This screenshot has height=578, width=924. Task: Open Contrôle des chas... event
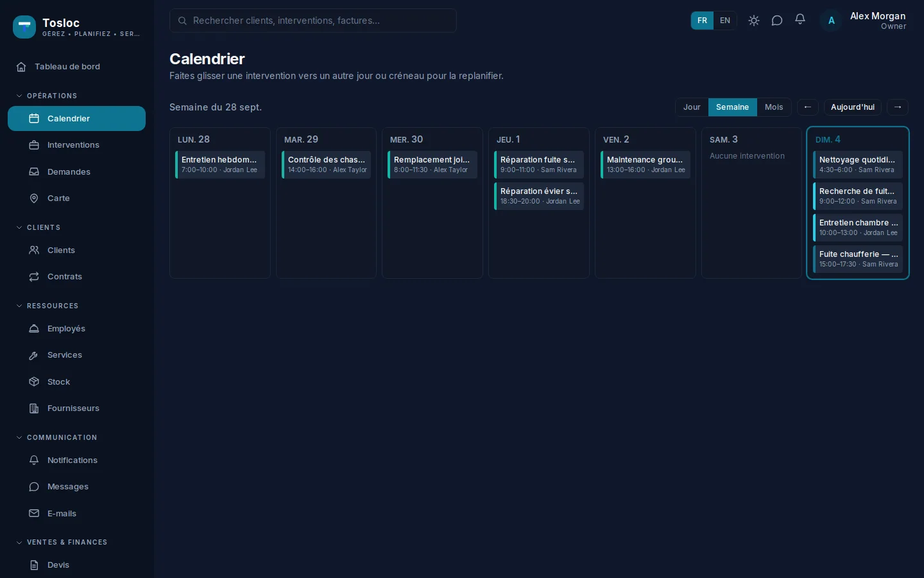(327, 164)
